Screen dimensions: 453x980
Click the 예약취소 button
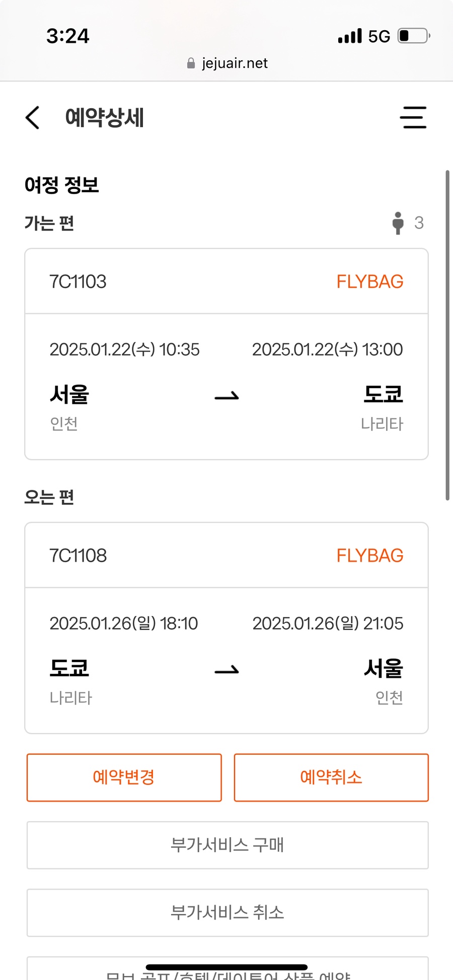pyautogui.click(x=331, y=777)
